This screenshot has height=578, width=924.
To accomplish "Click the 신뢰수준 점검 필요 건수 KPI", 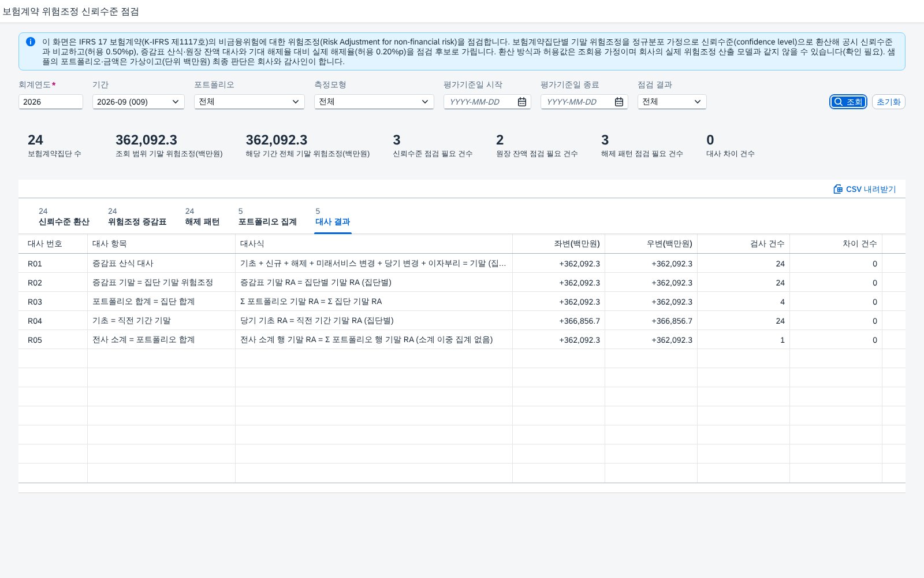I will tap(433, 146).
